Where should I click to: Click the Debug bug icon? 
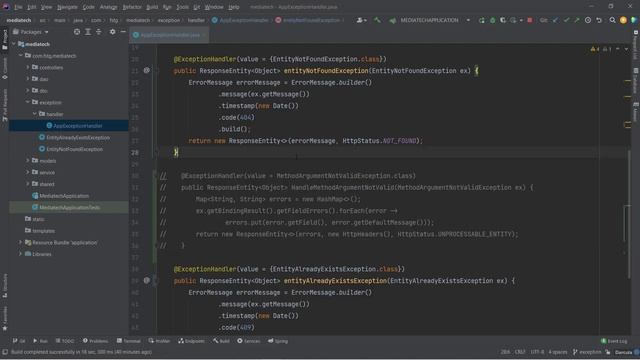tap(493, 20)
